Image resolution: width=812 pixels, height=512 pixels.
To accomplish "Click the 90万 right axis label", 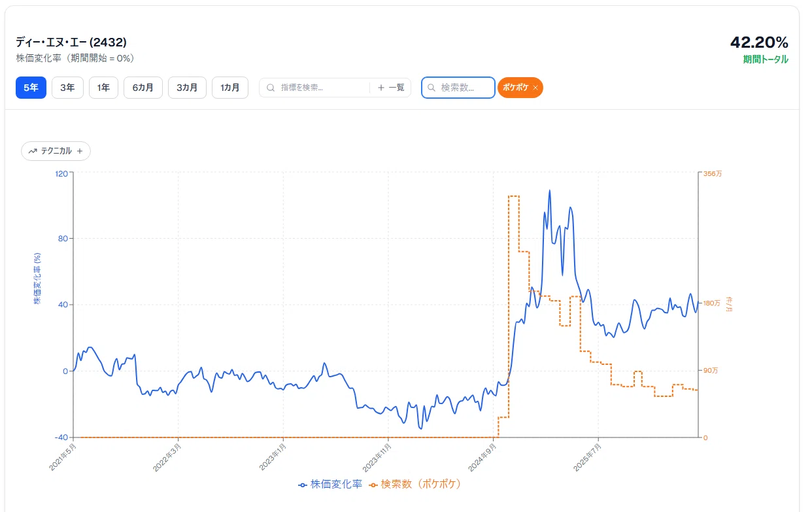I will coord(712,371).
